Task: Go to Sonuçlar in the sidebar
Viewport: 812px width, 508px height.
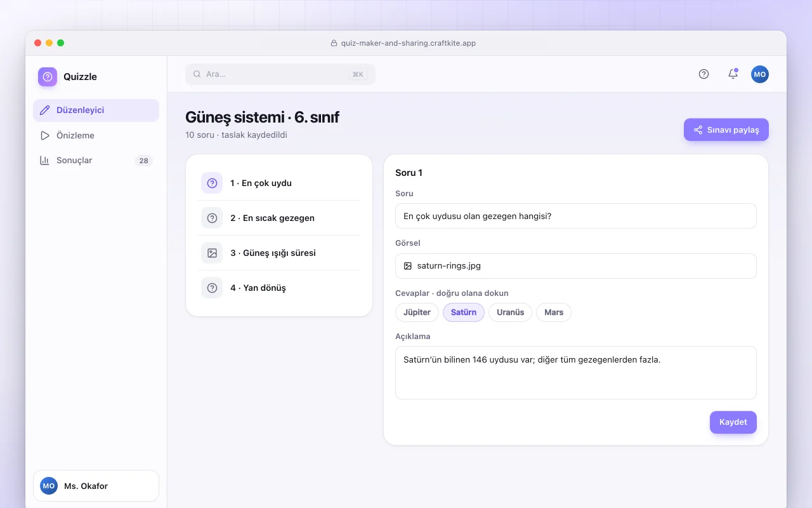Action: [x=96, y=161]
